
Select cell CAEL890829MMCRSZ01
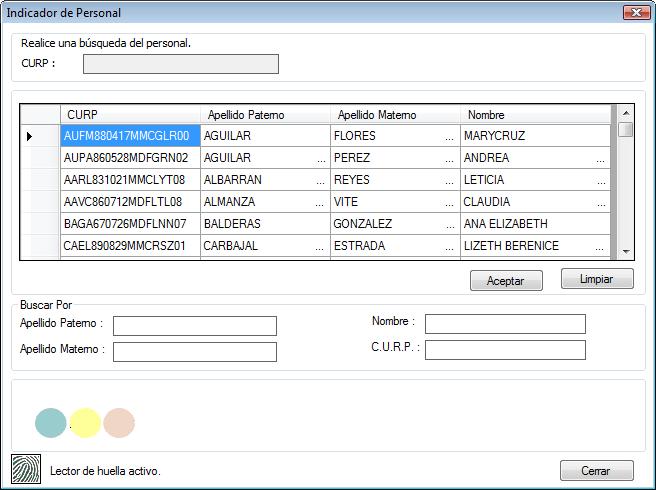(x=131, y=246)
